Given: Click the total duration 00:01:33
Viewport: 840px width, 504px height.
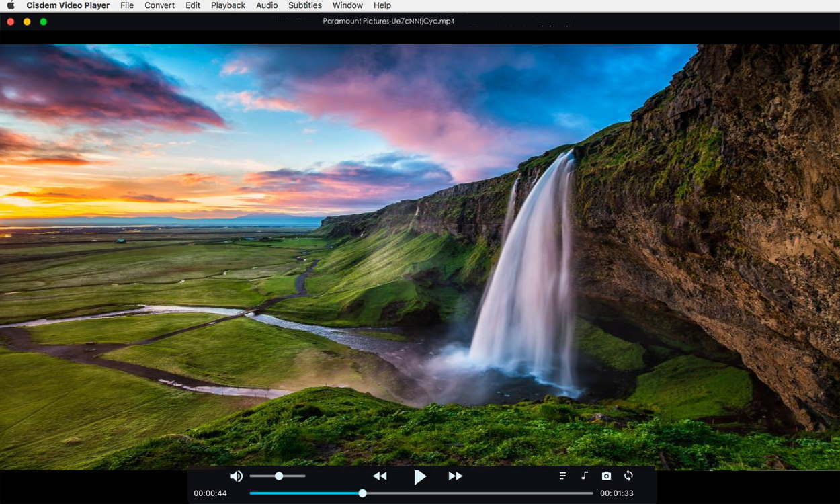Looking at the screenshot, I should pyautogui.click(x=617, y=493).
